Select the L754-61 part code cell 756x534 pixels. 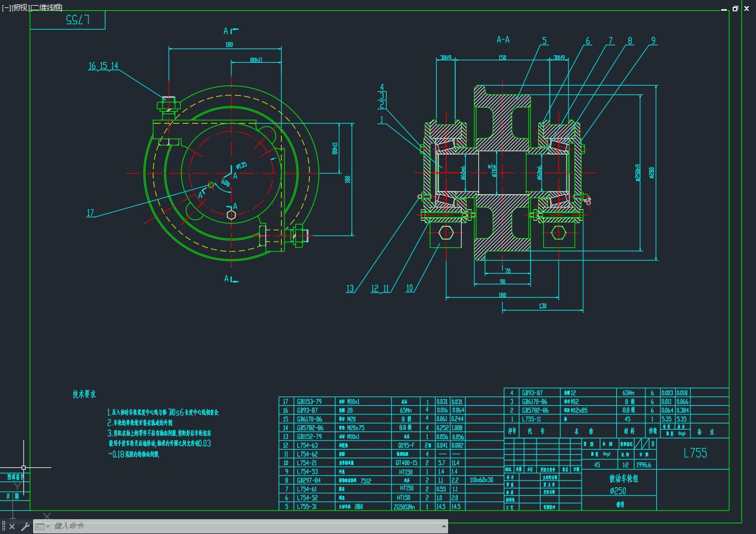(307, 489)
